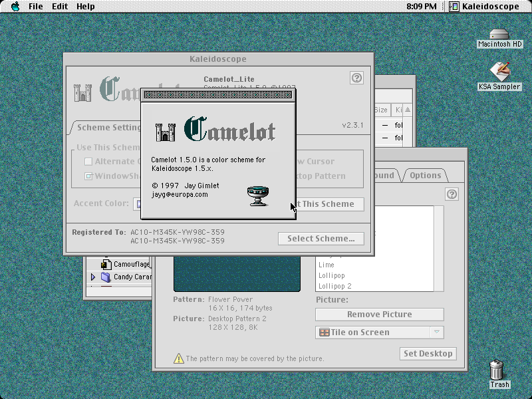Viewport: 532px width, 399px height.
Task: Select Lollipop 2 in the pattern list
Action: click(335, 286)
